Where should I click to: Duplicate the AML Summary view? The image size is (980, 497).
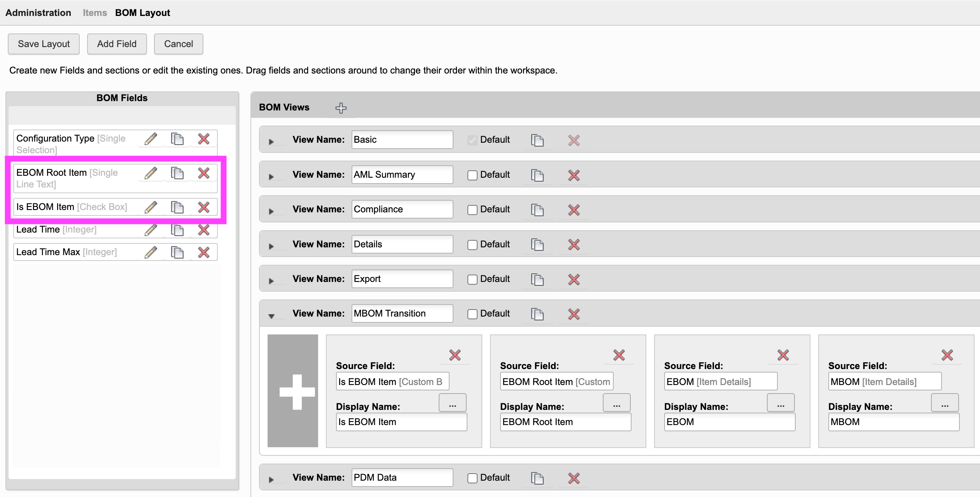click(537, 175)
